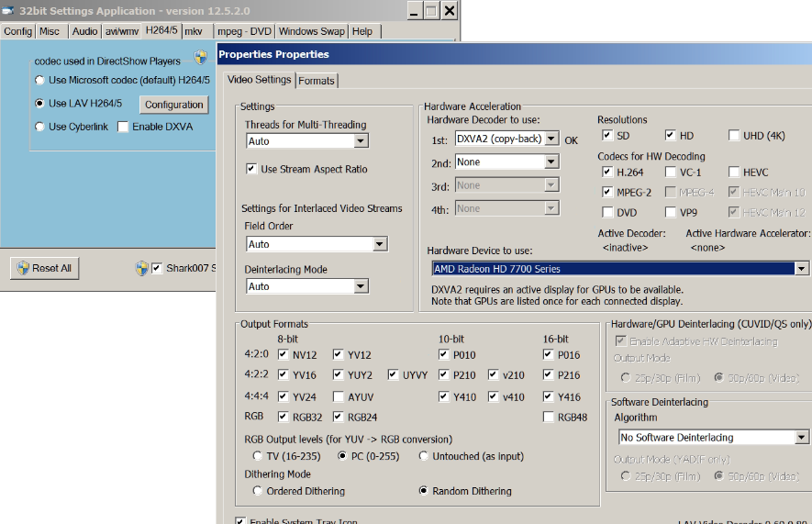Select Ordered Dithering mode

pos(258,491)
